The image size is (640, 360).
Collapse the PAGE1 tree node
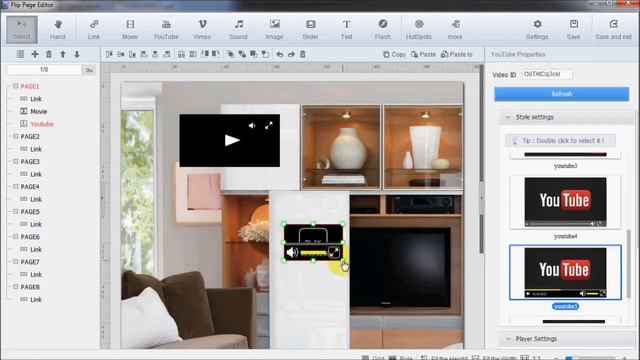pos(16,86)
